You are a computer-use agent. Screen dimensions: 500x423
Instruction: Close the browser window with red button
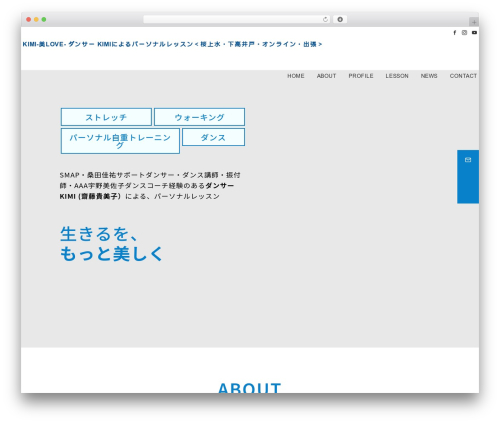(29, 19)
